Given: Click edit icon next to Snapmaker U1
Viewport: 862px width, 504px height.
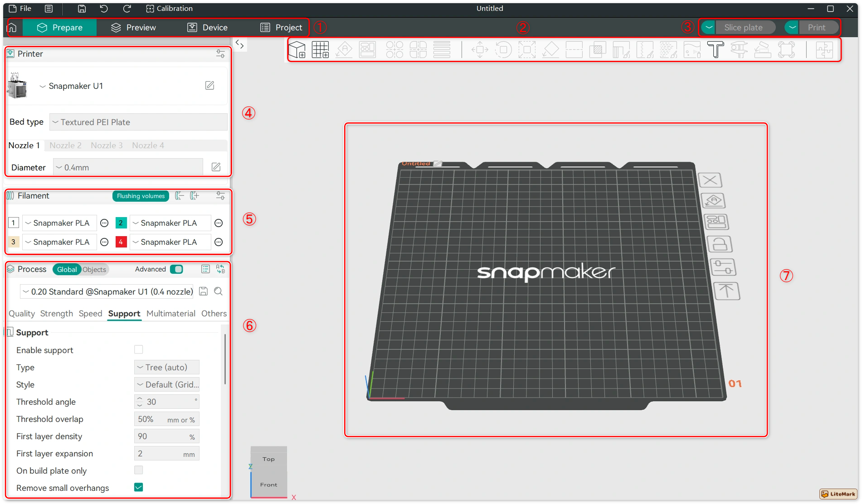Looking at the screenshot, I should pos(209,86).
